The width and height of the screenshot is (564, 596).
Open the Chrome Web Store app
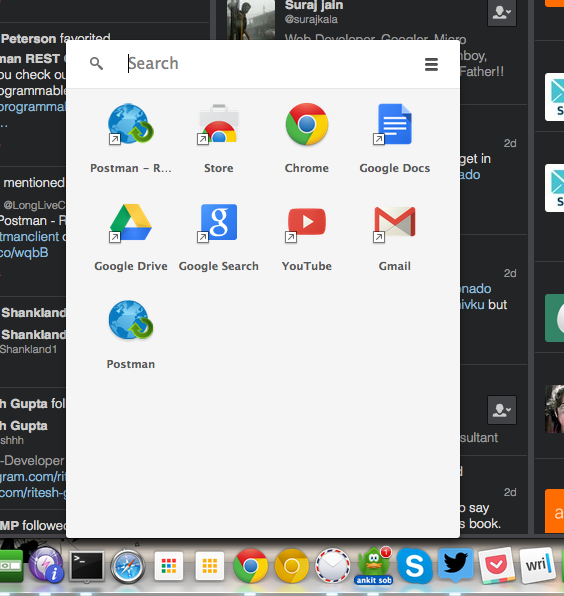pyautogui.click(x=219, y=138)
